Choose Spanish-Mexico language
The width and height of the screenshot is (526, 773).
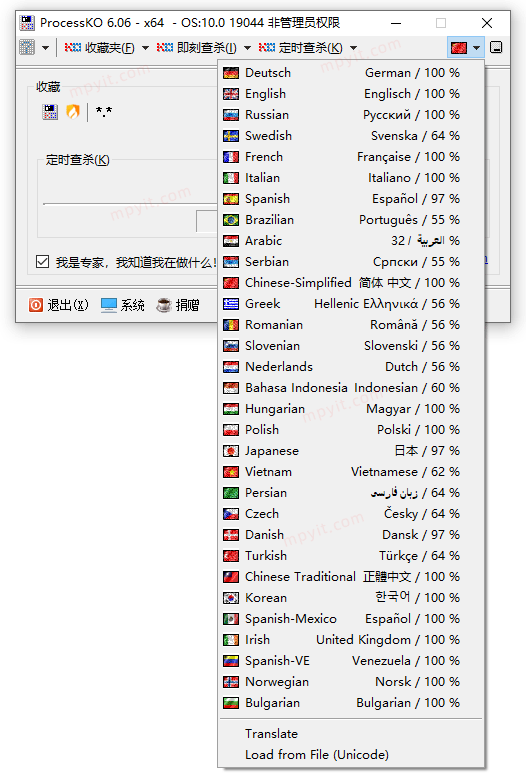[x=351, y=619]
